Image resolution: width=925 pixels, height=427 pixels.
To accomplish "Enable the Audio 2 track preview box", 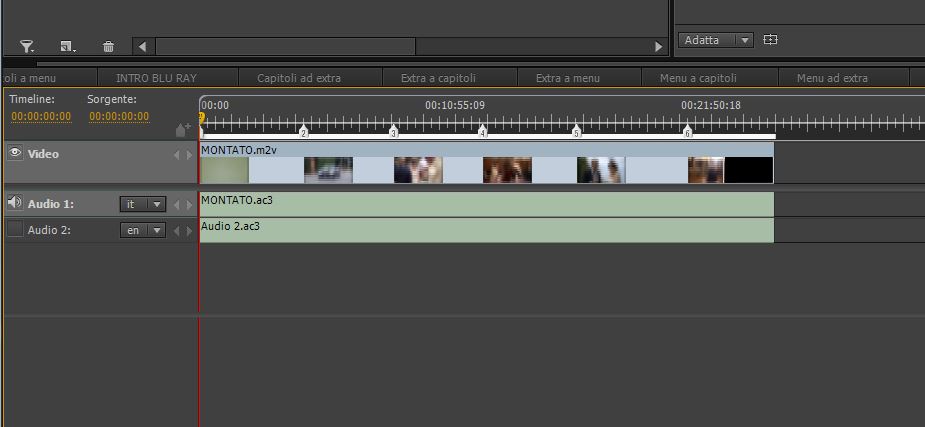I will (x=15, y=229).
